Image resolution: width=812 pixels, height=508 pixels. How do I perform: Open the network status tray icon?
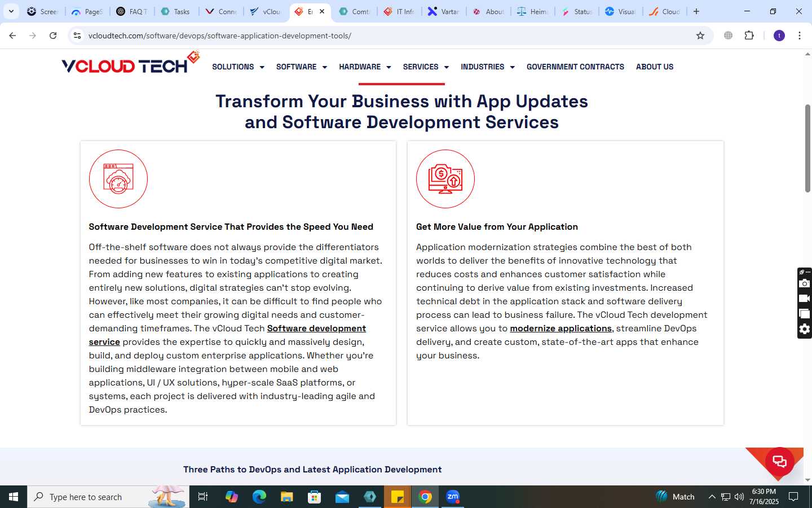pyautogui.click(x=726, y=497)
